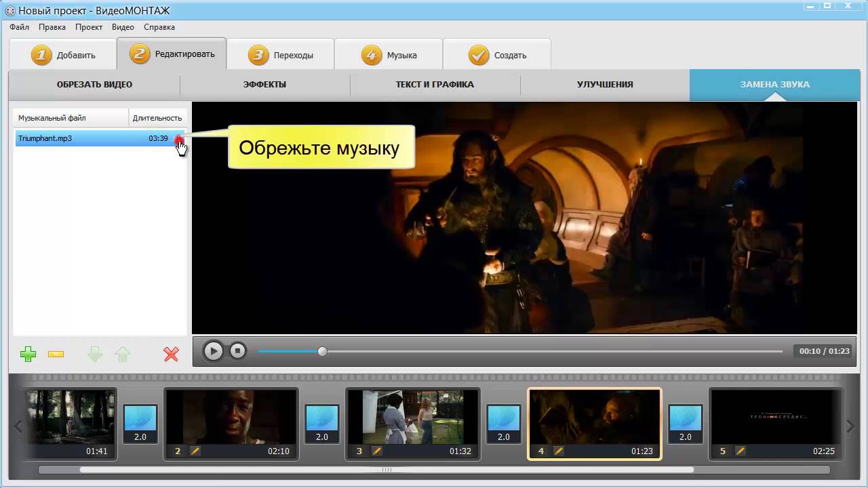Open transition between clips 3 and 4
Image resolution: width=868 pixels, height=488 pixels.
pyautogui.click(x=504, y=424)
